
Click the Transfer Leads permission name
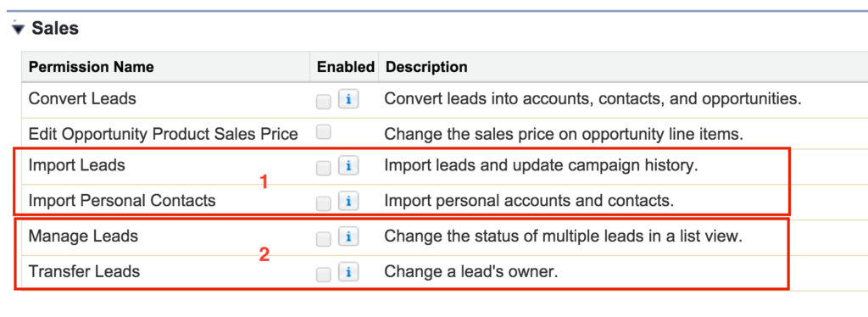coord(84,271)
